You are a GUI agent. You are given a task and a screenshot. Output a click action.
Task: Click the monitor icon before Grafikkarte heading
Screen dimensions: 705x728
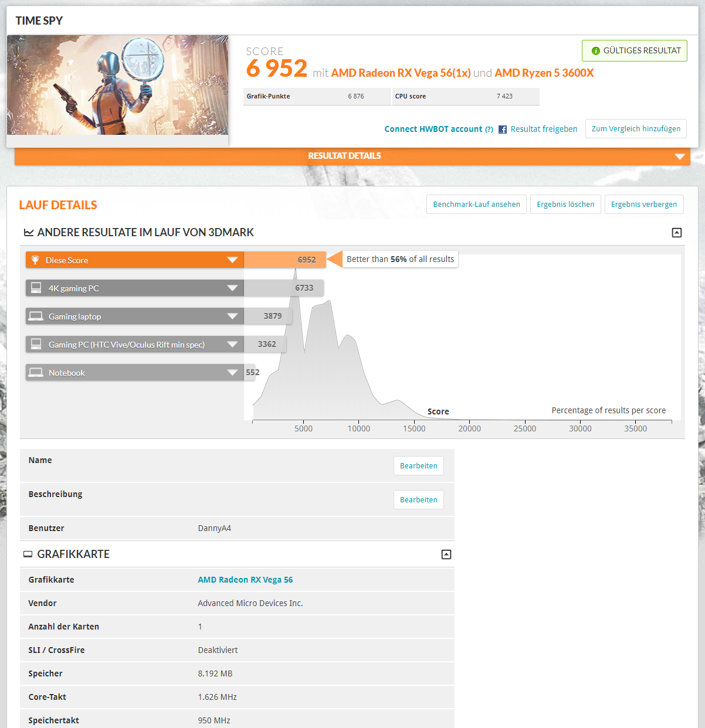coord(28,554)
